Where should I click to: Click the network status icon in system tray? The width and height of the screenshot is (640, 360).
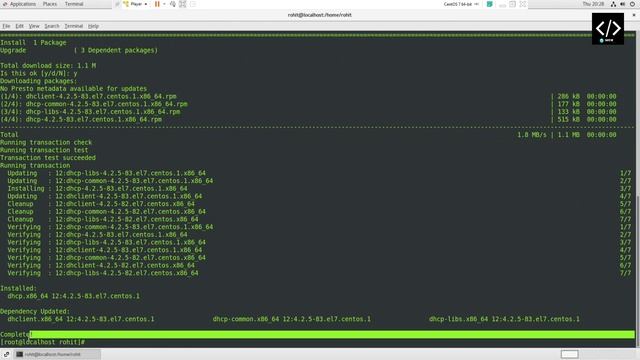(x=613, y=4)
